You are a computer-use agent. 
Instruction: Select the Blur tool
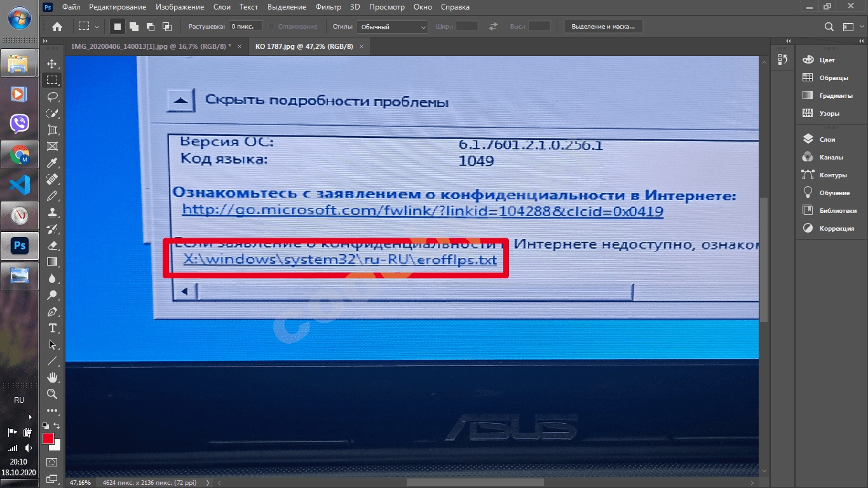[x=53, y=278]
